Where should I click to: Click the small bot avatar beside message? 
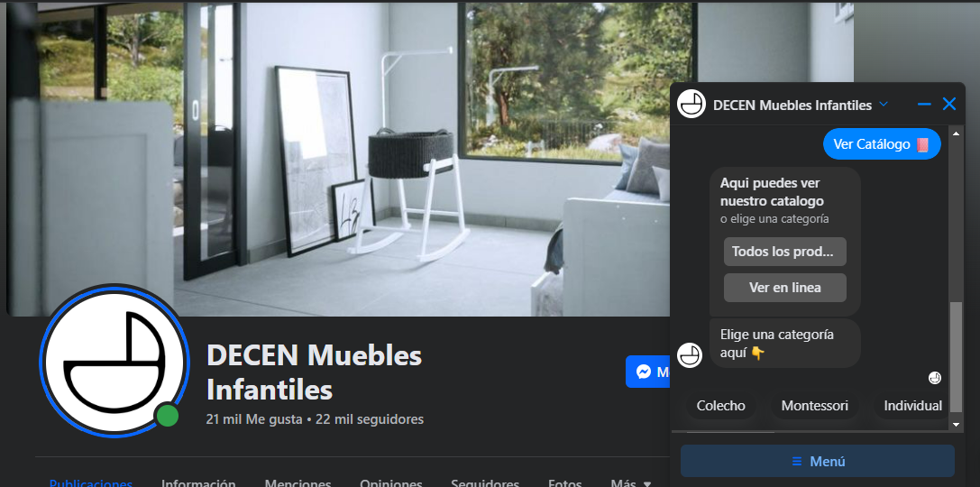tap(690, 355)
